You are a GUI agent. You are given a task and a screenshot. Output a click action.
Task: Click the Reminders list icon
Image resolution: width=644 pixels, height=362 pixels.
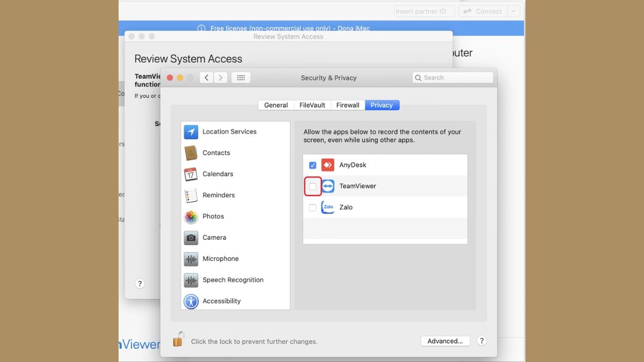click(191, 195)
